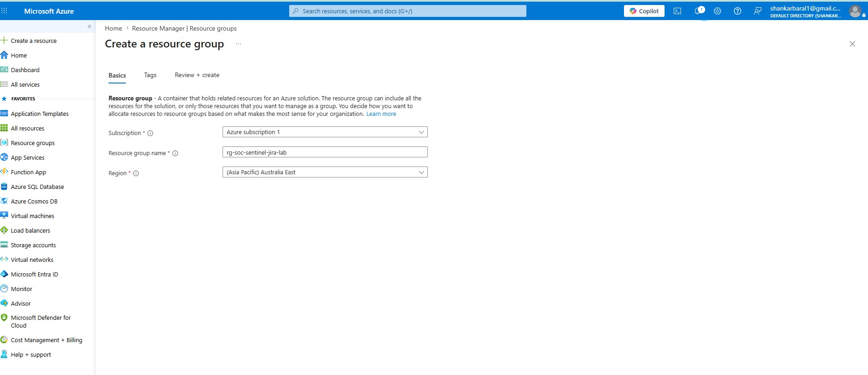This screenshot has width=868, height=375.
Task: Close the Create a resource group pane
Action: [852, 44]
